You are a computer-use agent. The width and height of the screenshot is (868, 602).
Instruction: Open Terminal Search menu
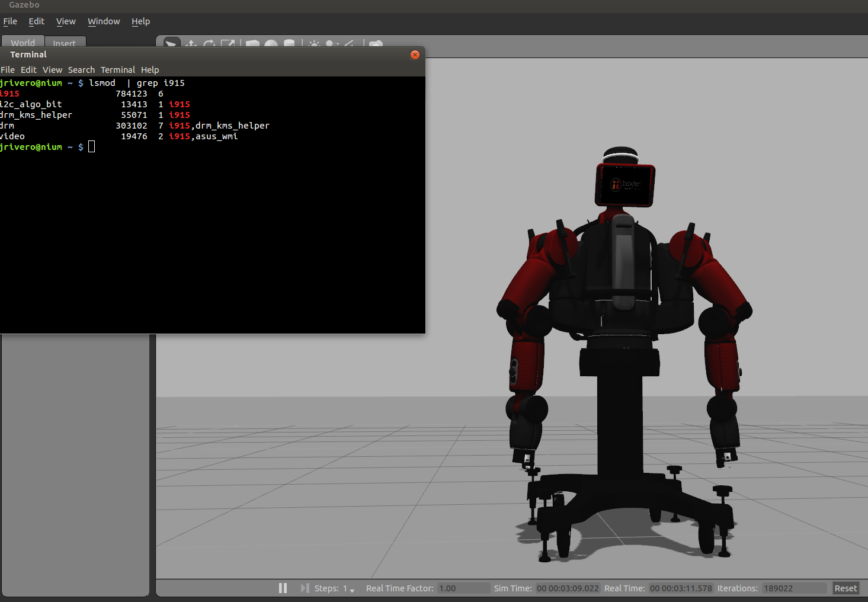click(x=81, y=70)
